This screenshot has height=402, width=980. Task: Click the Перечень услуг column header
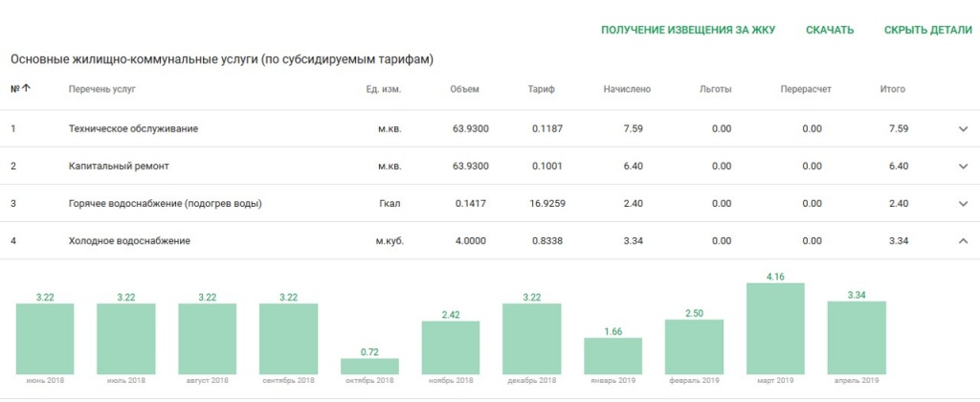[102, 90]
